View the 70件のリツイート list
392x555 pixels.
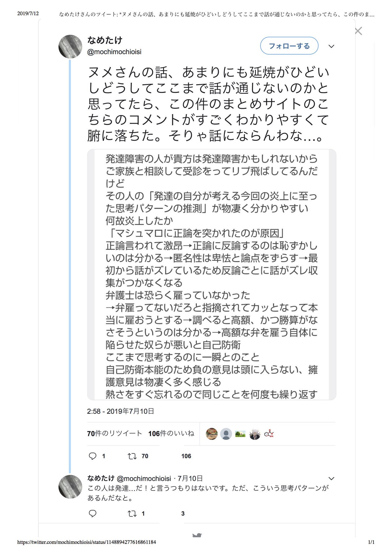click(115, 433)
